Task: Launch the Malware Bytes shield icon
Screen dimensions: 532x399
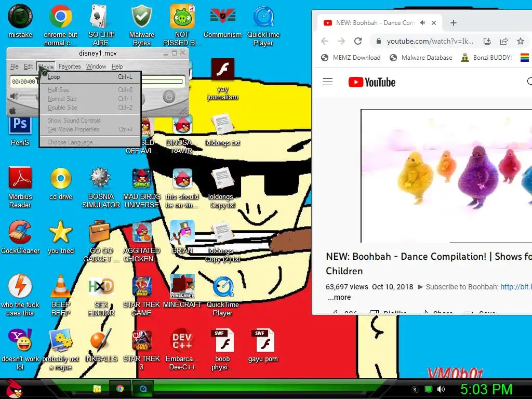Action: point(141,16)
